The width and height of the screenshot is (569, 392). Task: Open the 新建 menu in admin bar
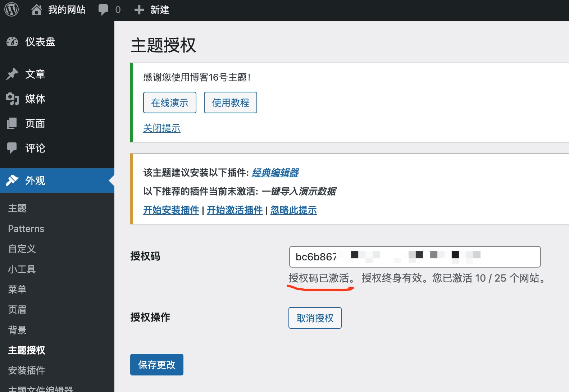(160, 10)
